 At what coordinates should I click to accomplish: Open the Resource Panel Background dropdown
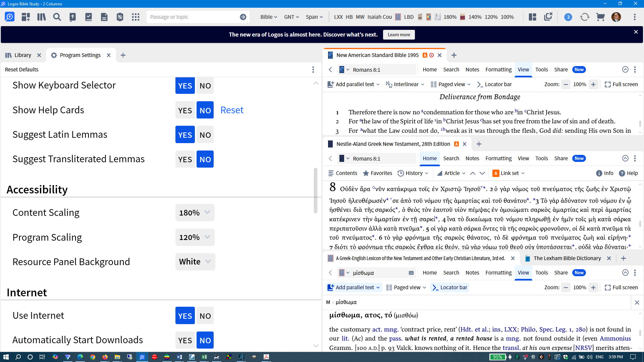(195, 262)
